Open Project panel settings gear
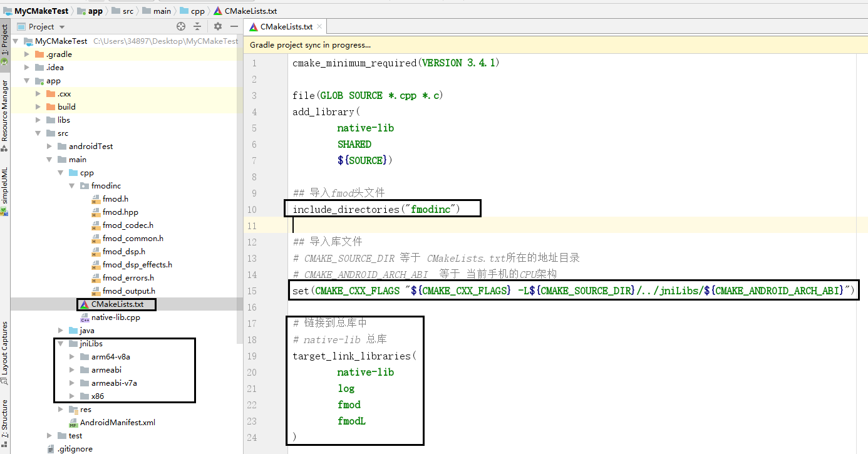Viewport: 868px width, 454px height. [218, 26]
